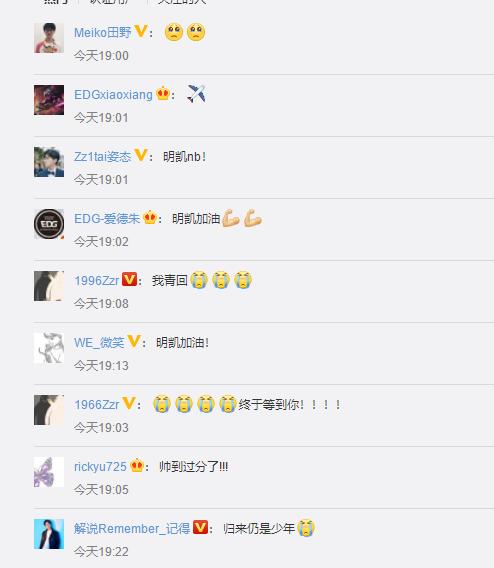Click the crown badge next to EDGxiaoxiang
This screenshot has height=568, width=494.
click(163, 94)
